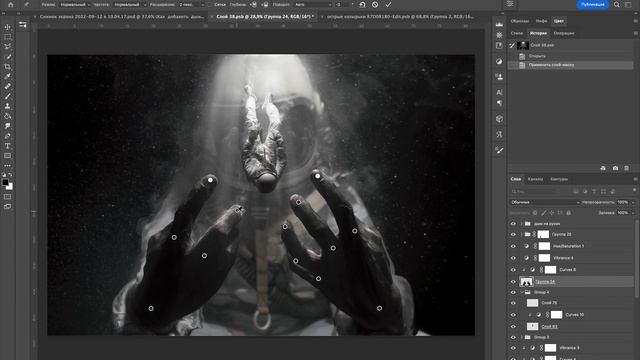This screenshot has width=640, height=360.
Task: Select the Horizontal Type tool
Action: [7, 146]
